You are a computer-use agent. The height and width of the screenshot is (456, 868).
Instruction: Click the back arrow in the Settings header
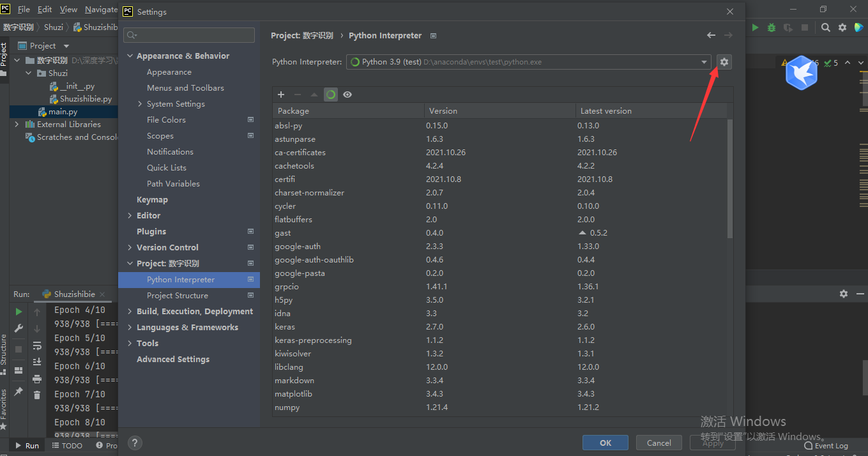click(x=711, y=36)
